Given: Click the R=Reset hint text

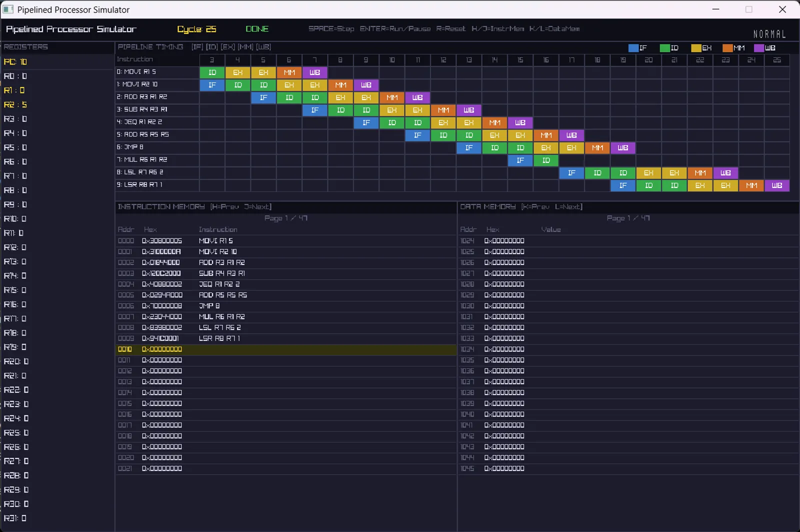Looking at the screenshot, I should tap(450, 29).
